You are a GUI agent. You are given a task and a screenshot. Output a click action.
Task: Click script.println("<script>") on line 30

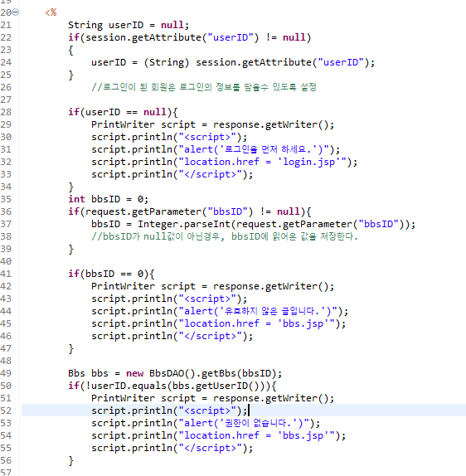tap(169, 137)
